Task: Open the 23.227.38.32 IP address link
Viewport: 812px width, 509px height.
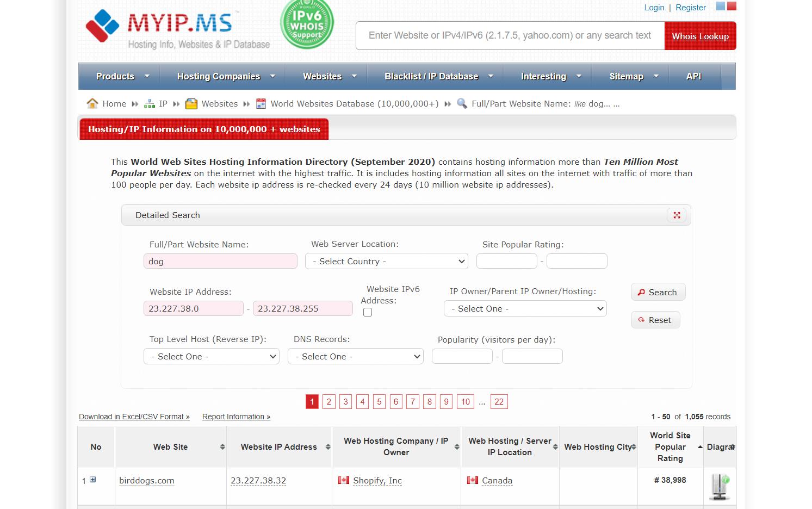Action: pos(258,481)
